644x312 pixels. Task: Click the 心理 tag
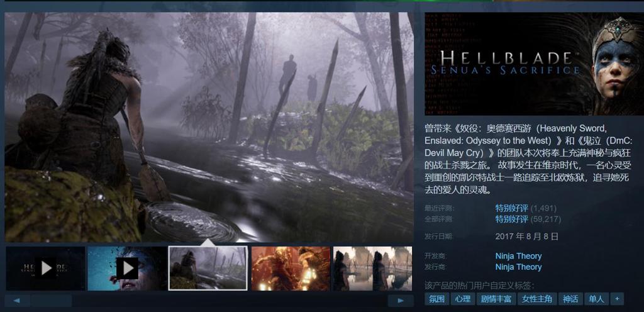(x=463, y=299)
